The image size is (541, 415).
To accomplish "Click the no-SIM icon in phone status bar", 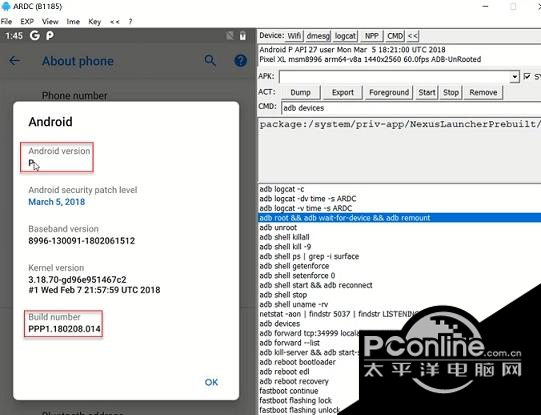I will 229,36.
